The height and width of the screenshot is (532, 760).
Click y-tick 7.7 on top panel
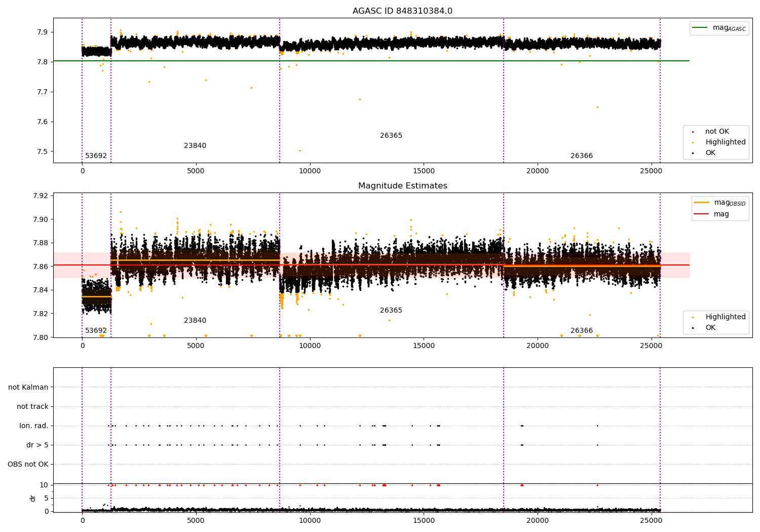click(x=42, y=92)
